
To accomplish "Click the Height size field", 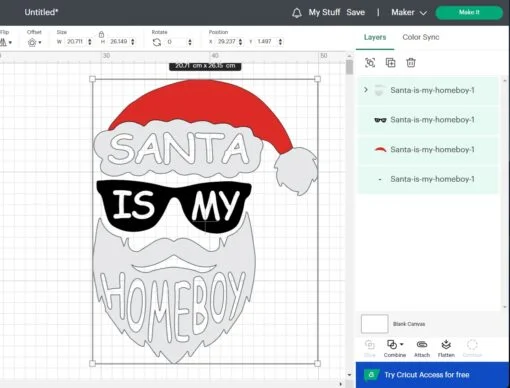I will tap(119, 42).
